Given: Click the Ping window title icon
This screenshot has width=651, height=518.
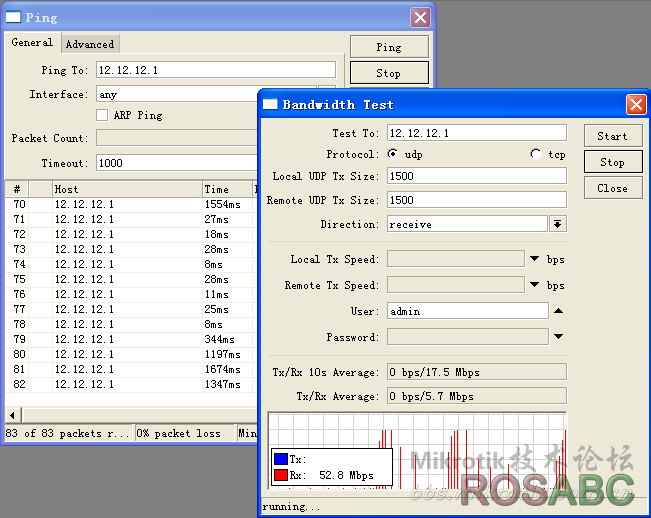Looking at the screenshot, I should click(13, 17).
